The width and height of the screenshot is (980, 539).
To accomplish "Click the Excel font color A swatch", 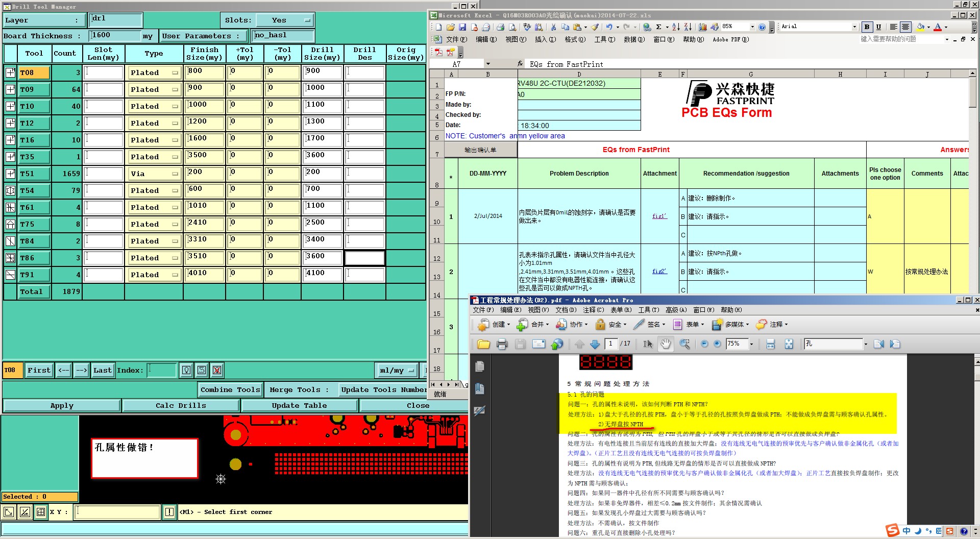I will point(938,27).
